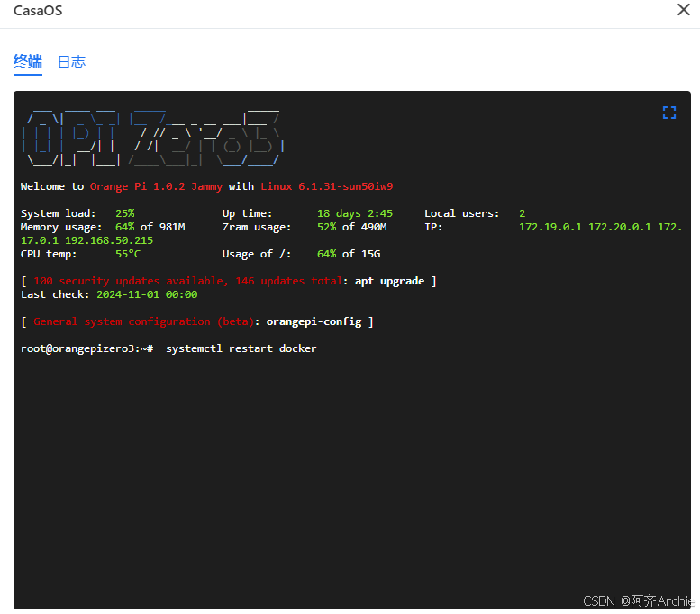Select the 'orangepi-config' text
700x614 pixels.
314,321
